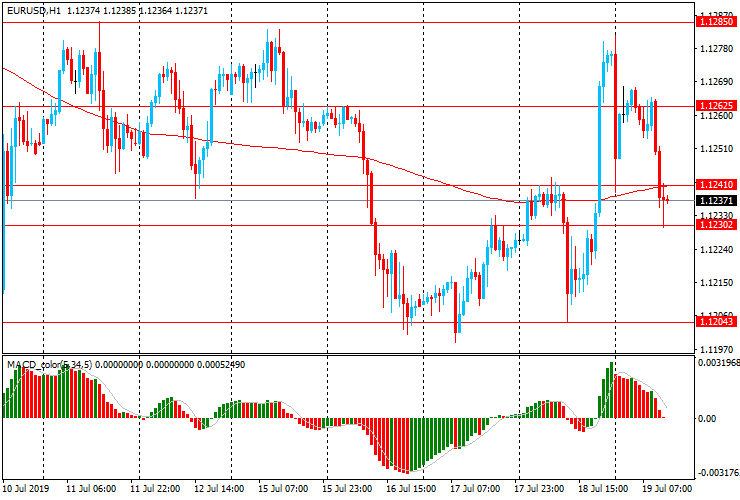Click the 11 Jul 06:00 time label
The width and height of the screenshot is (740, 500).
tap(91, 488)
